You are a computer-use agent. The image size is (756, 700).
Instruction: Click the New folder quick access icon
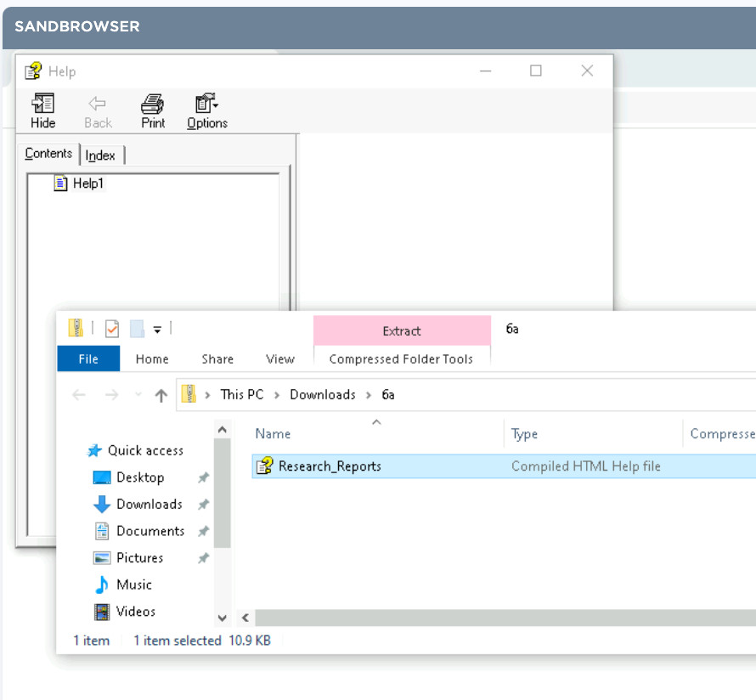point(137,329)
